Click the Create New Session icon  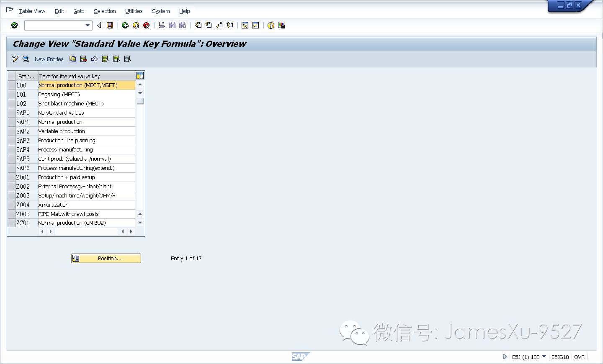click(x=245, y=26)
